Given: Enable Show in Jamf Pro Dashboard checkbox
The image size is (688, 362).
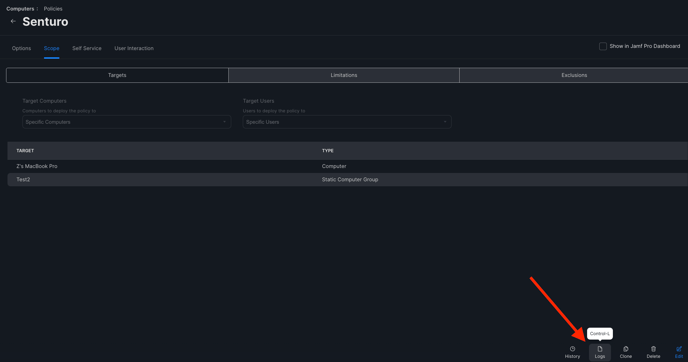Looking at the screenshot, I should pyautogui.click(x=603, y=46).
